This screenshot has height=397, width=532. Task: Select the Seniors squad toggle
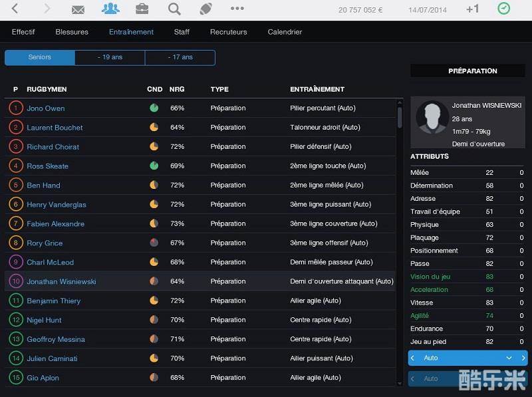[x=40, y=58]
